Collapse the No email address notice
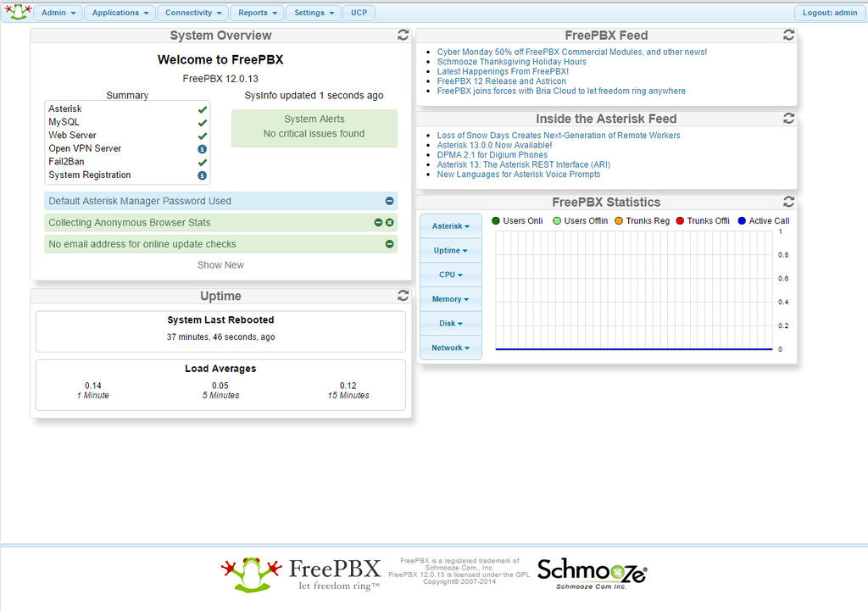Screen dimensions: 868x611 390,244
